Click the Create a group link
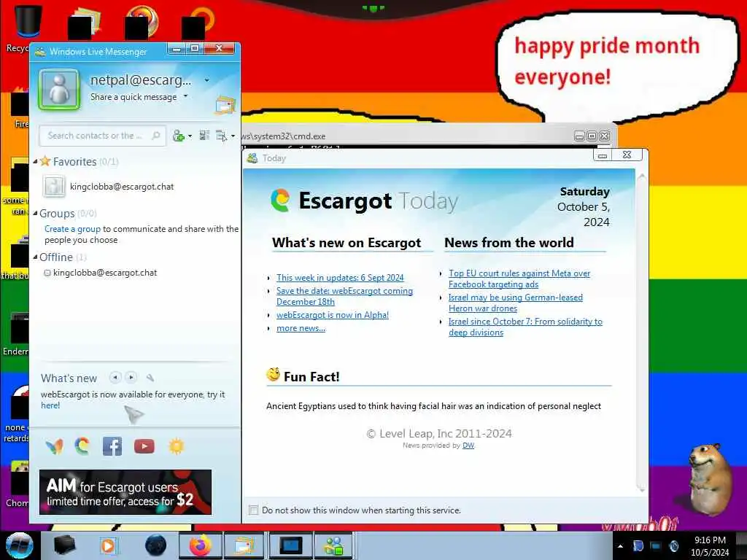The width and height of the screenshot is (747, 560). pyautogui.click(x=72, y=228)
